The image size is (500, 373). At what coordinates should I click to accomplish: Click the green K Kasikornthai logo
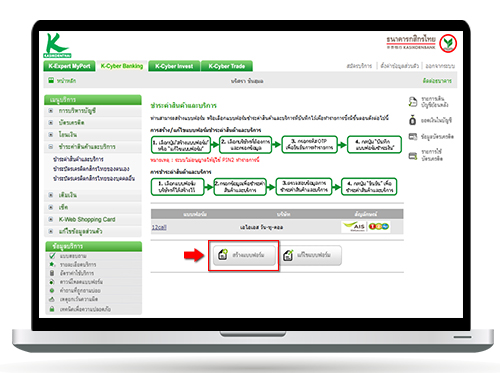coord(57,45)
